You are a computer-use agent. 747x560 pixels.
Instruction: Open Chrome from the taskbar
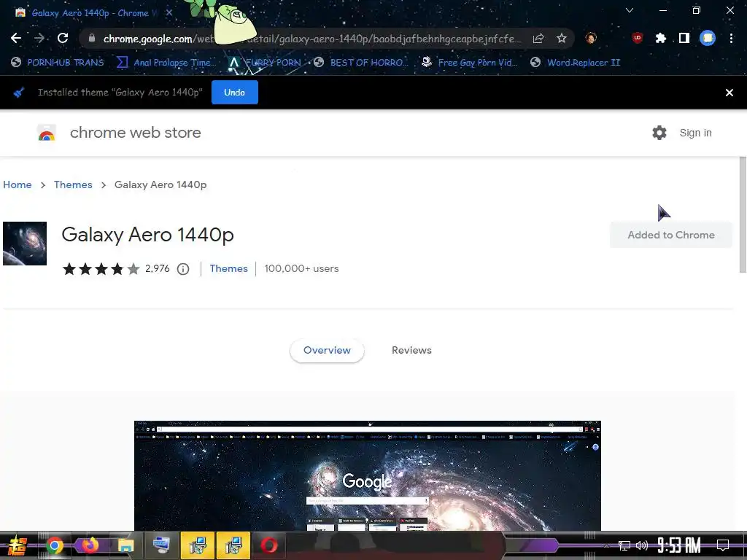(54, 545)
